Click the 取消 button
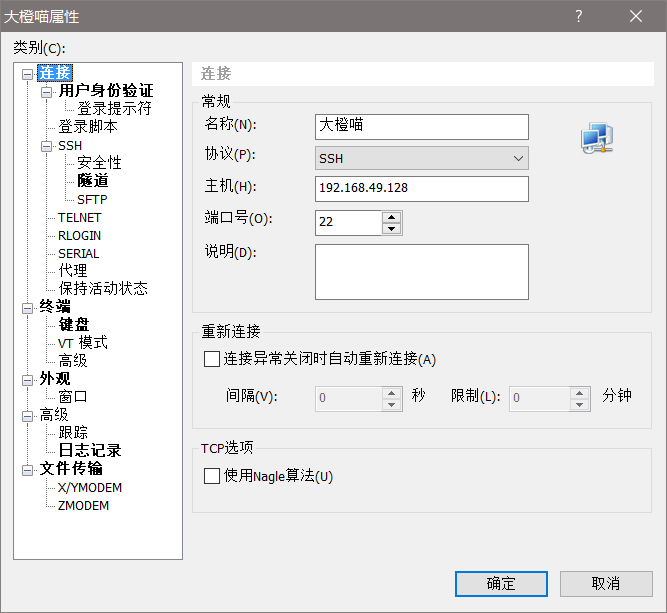Screen dimensions: 667x613 coord(606,584)
